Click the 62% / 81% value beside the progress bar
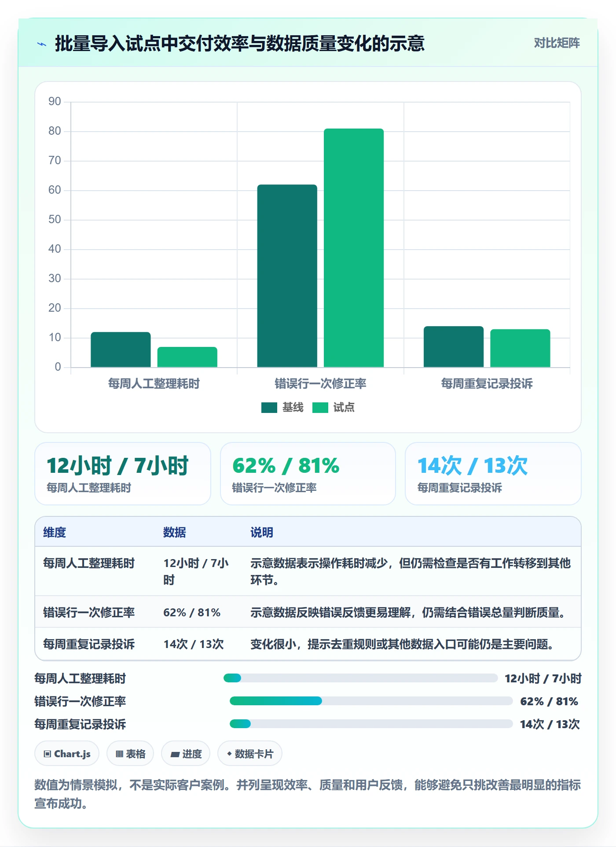616x847 pixels. (x=549, y=701)
